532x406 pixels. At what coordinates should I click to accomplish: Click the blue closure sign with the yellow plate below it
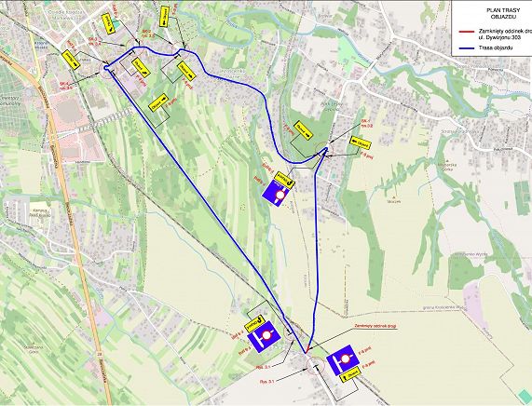[x=343, y=359]
